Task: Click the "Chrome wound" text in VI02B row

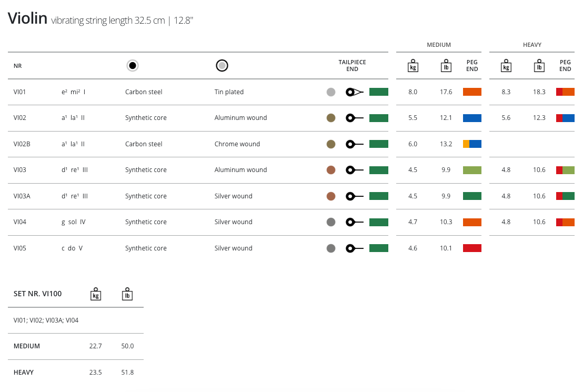Action: pos(237,144)
